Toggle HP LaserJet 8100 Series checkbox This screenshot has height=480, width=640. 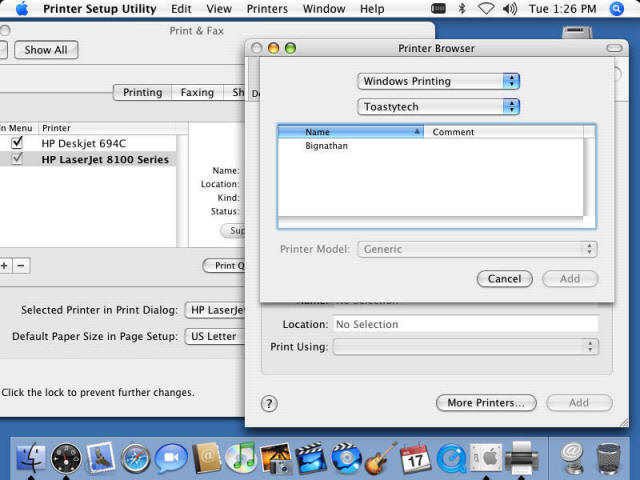pyautogui.click(x=16, y=159)
